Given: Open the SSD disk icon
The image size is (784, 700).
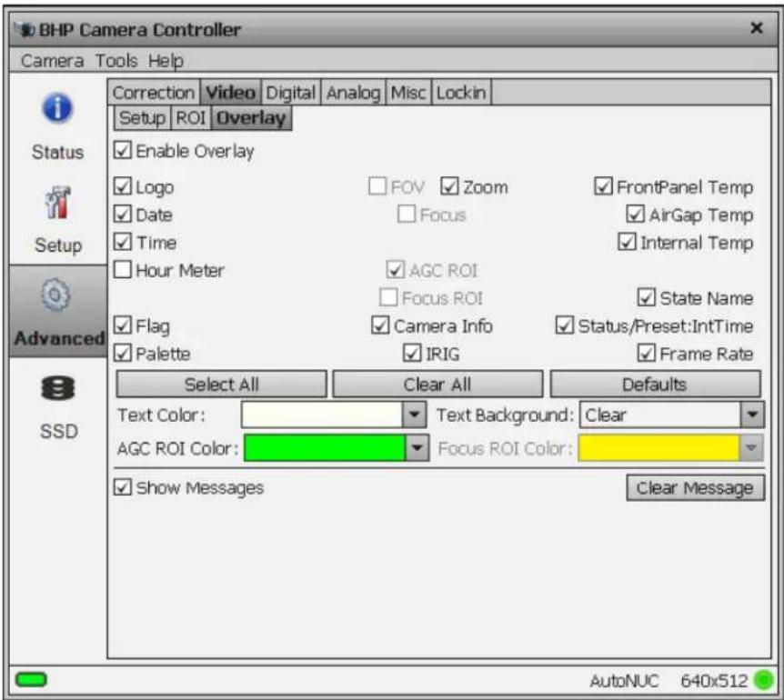Looking at the screenshot, I should [58, 387].
